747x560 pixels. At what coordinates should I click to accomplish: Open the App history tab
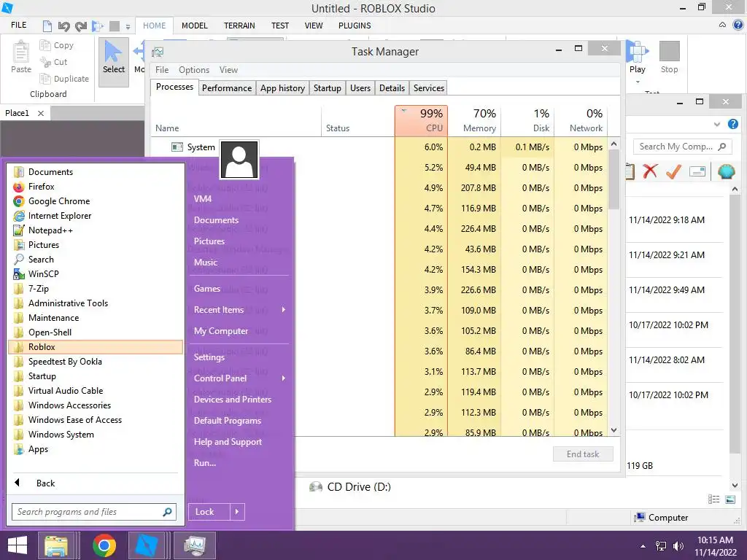click(x=282, y=88)
